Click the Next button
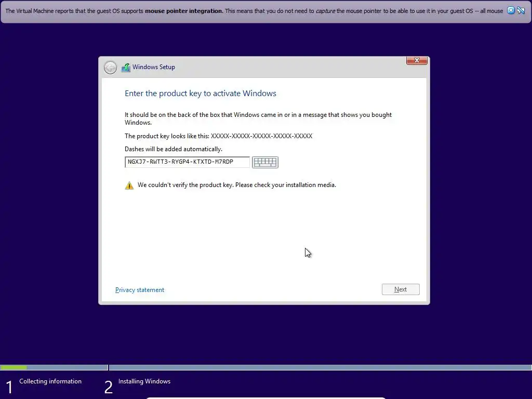Screen dimensions: 532x399 (401, 289)
